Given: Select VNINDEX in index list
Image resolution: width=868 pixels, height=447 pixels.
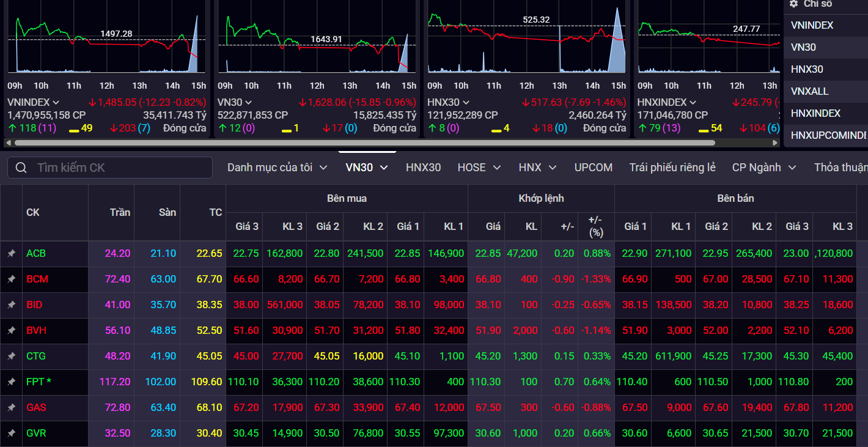Looking at the screenshot, I should [826, 26].
